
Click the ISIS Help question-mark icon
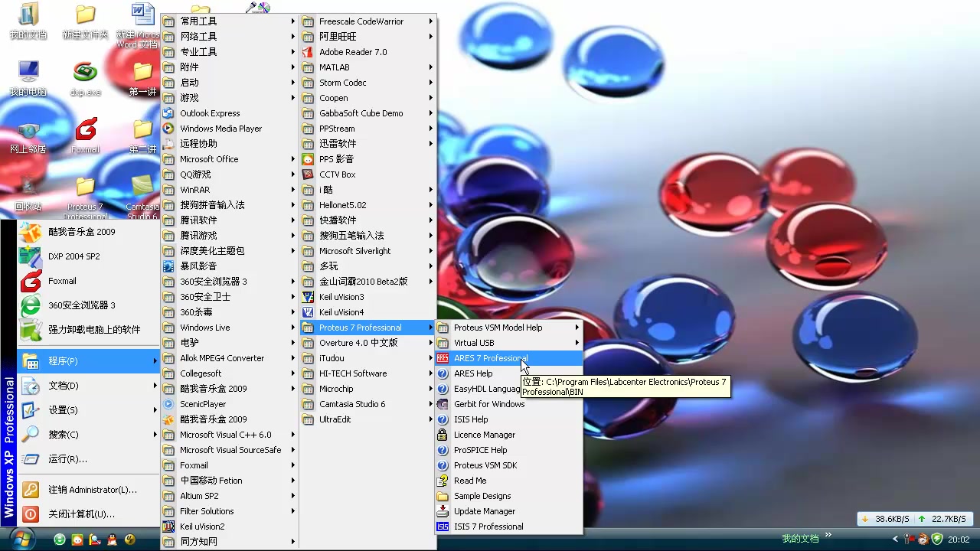(443, 419)
